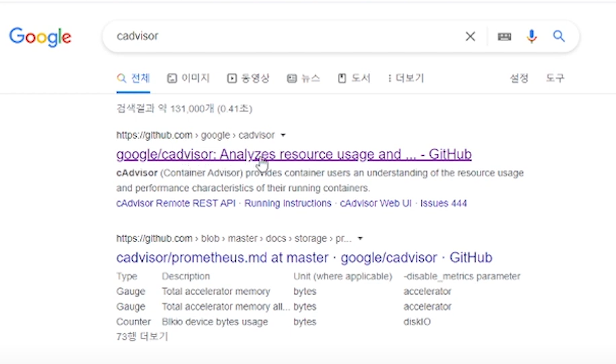616x364 pixels.
Task: Click 'Unit (where applicable)' column header
Action: [x=342, y=276]
